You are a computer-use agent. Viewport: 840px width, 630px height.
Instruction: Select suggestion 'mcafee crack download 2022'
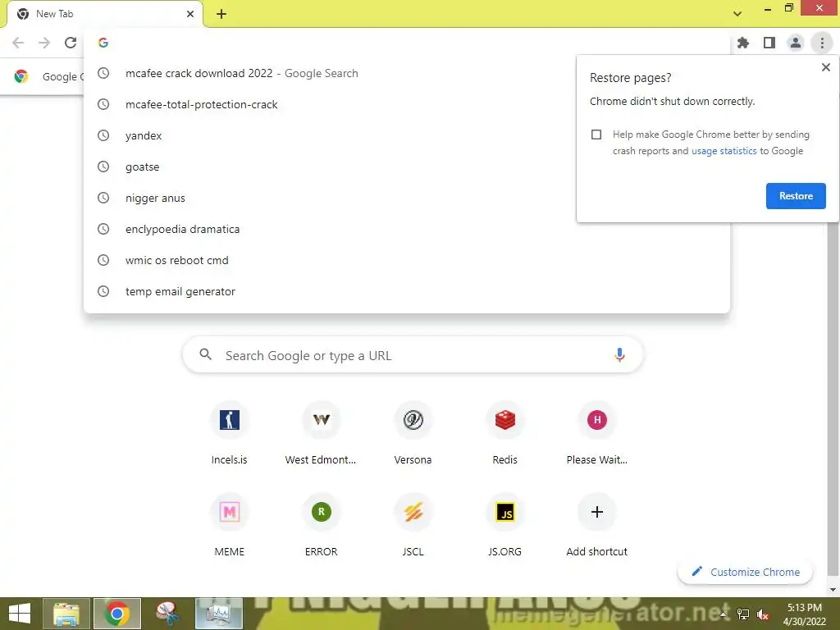pyautogui.click(x=407, y=73)
